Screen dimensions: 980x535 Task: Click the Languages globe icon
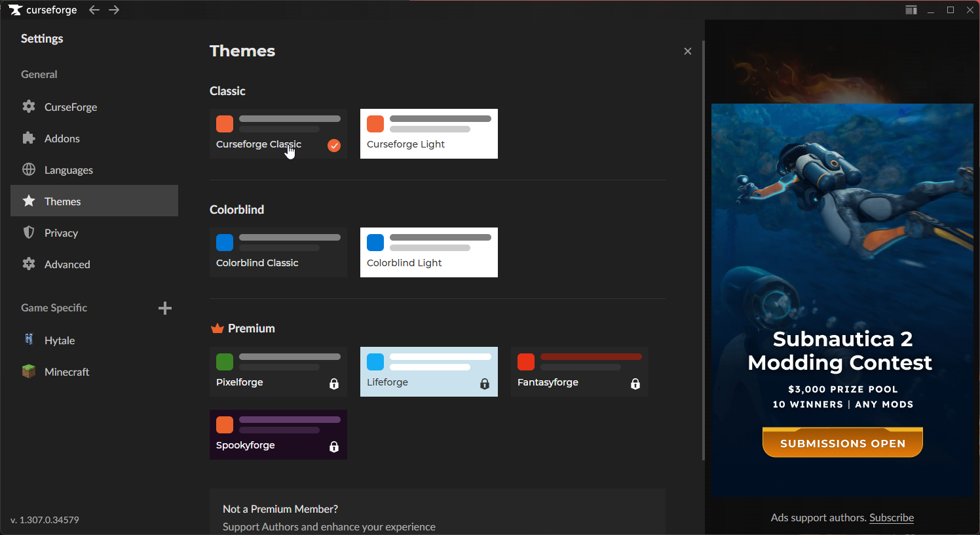pos(29,169)
